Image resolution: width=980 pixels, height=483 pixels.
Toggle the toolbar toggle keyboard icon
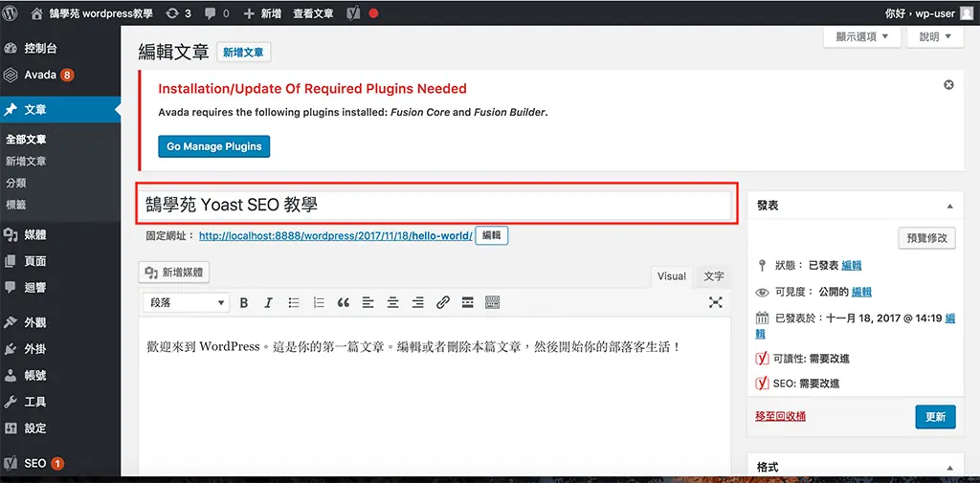(x=493, y=303)
